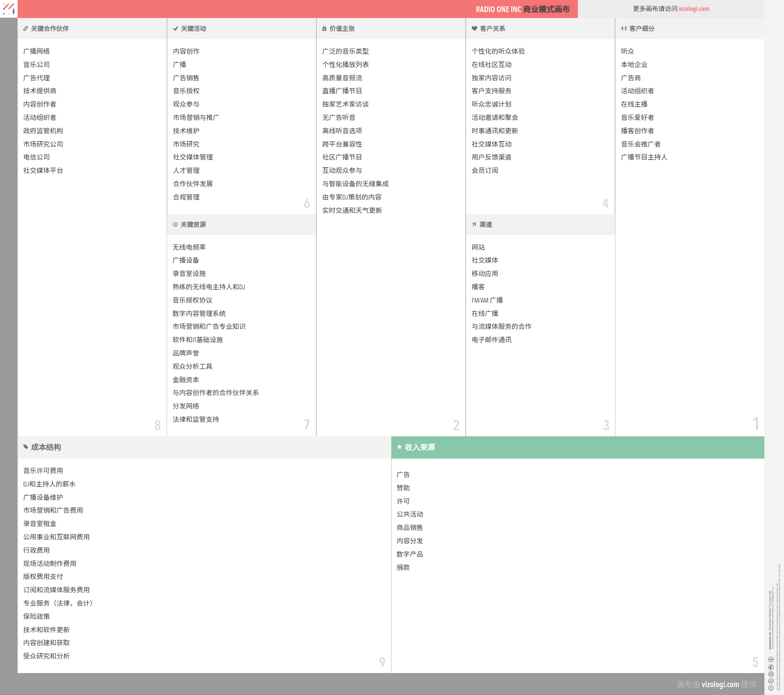The height and width of the screenshot is (695, 784).
Task: Click the star icon beside 收入来源
Action: (x=399, y=447)
